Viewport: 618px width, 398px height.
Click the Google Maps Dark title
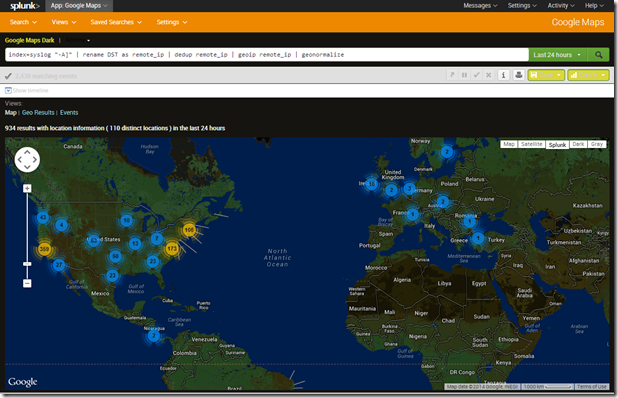pos(30,40)
